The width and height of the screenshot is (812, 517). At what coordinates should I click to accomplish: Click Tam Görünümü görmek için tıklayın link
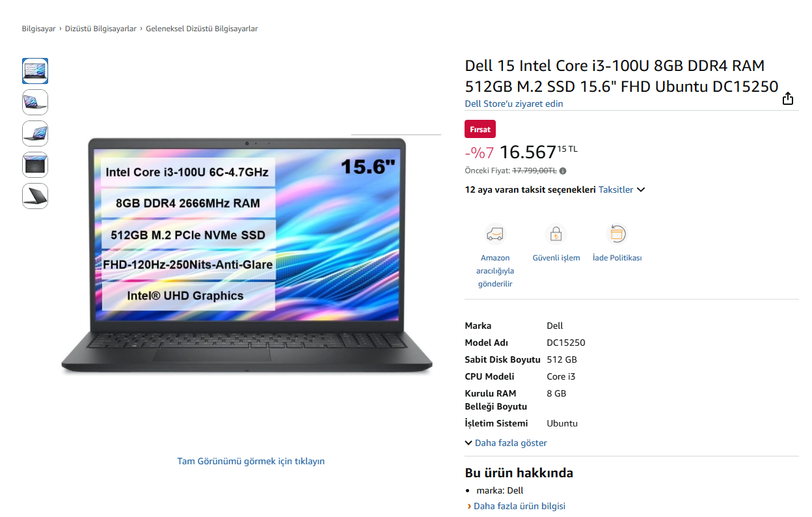pos(251,461)
